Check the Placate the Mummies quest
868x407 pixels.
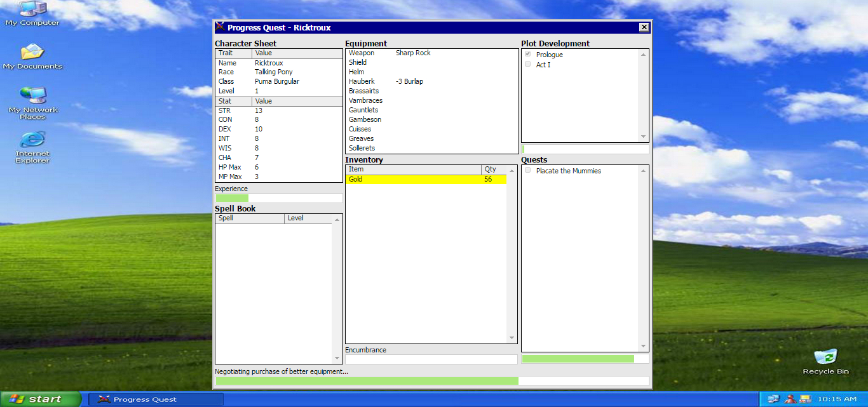coord(527,171)
